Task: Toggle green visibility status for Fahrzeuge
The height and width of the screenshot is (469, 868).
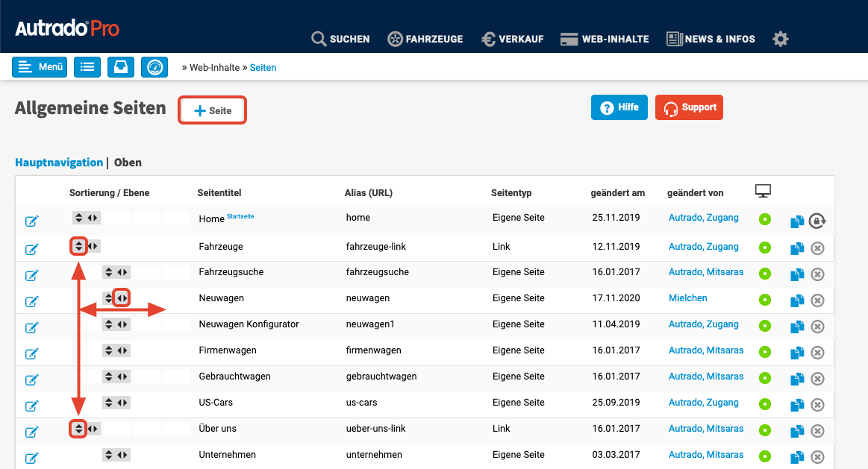Action: click(x=764, y=248)
